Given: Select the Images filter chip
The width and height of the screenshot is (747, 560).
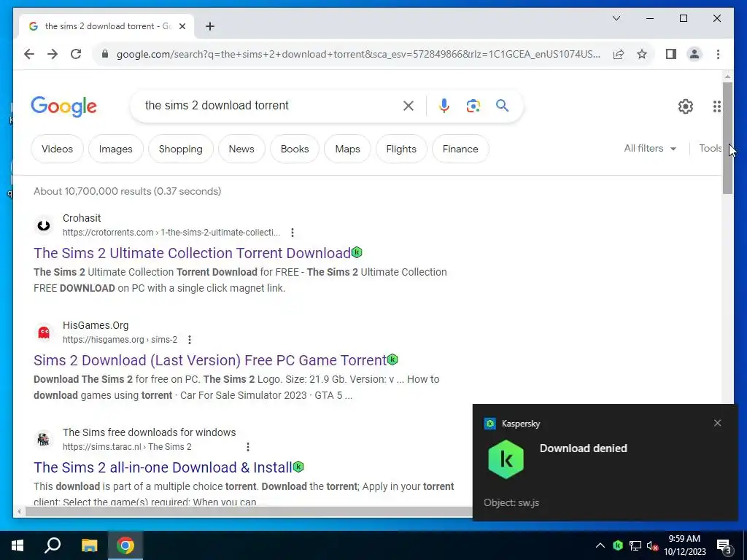Looking at the screenshot, I should click(x=116, y=149).
